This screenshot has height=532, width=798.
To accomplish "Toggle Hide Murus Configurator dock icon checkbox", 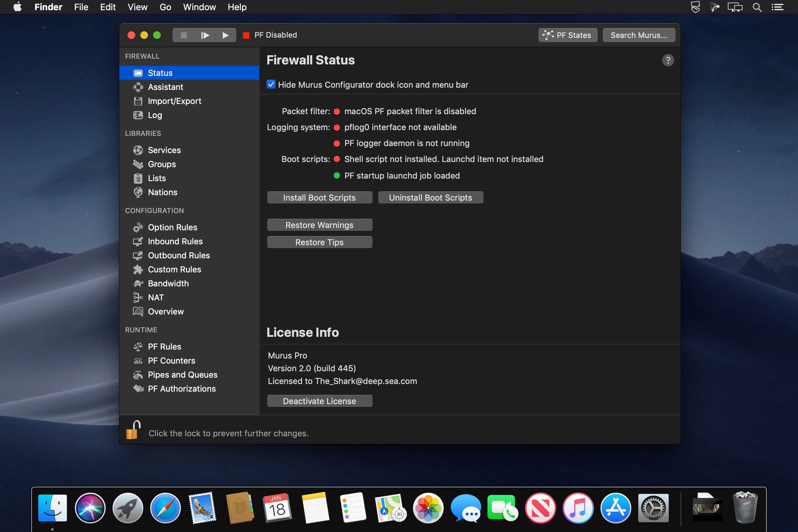I will click(271, 84).
